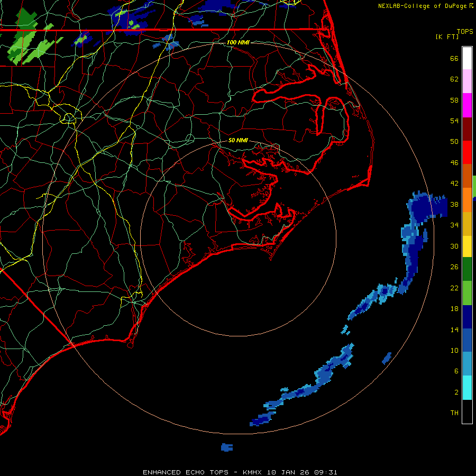Select the light pink legend color block
Image resolution: width=476 pixels, height=476 pixels.
(x=467, y=81)
